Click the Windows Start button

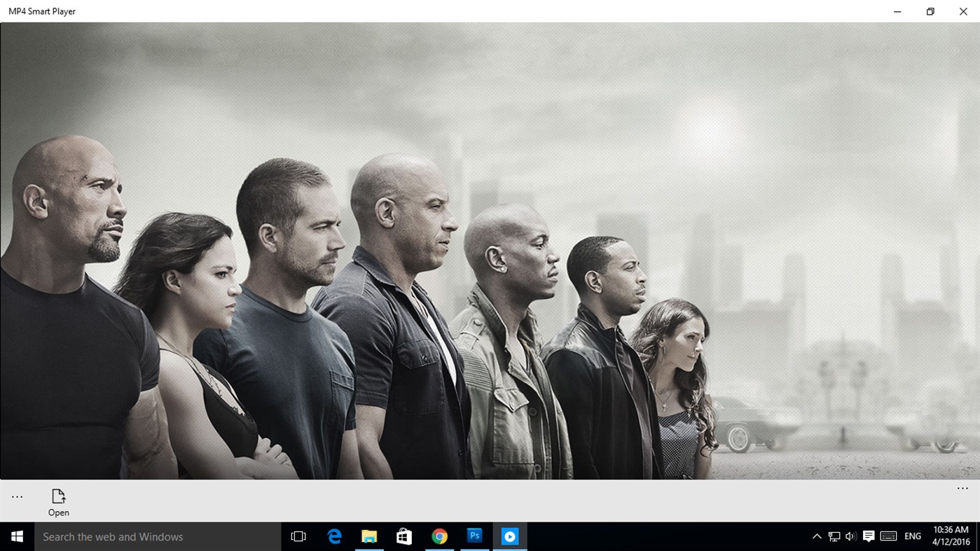click(x=18, y=536)
